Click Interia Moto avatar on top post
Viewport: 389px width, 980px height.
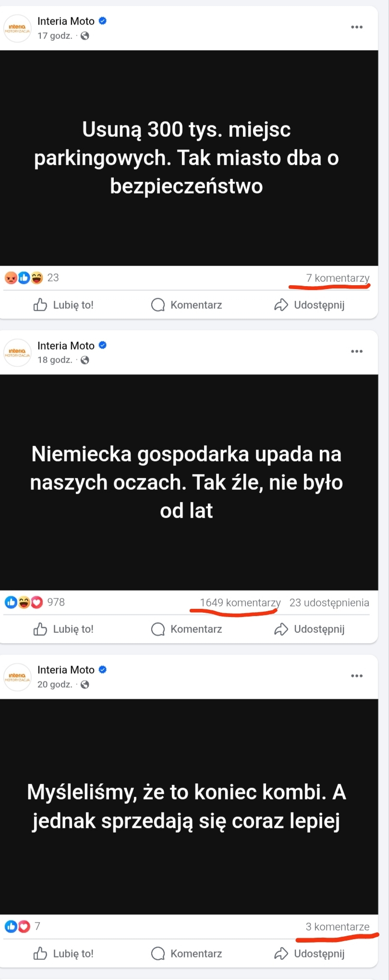pyautogui.click(x=18, y=29)
